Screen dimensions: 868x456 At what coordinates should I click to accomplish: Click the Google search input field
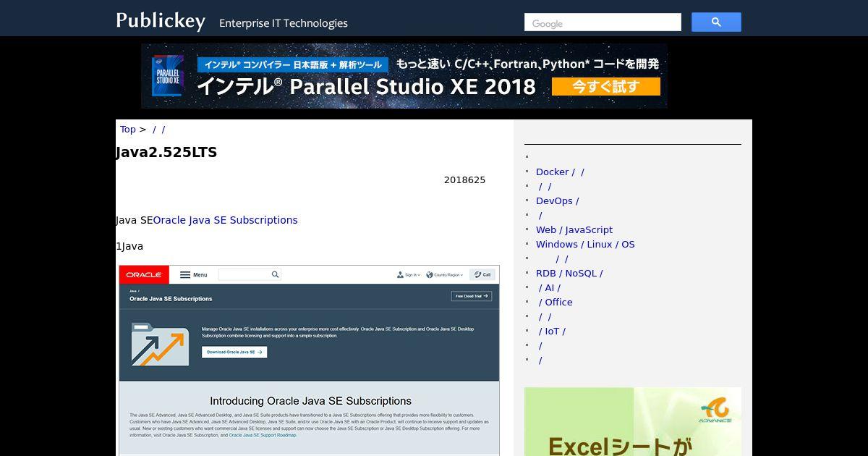[x=603, y=22]
